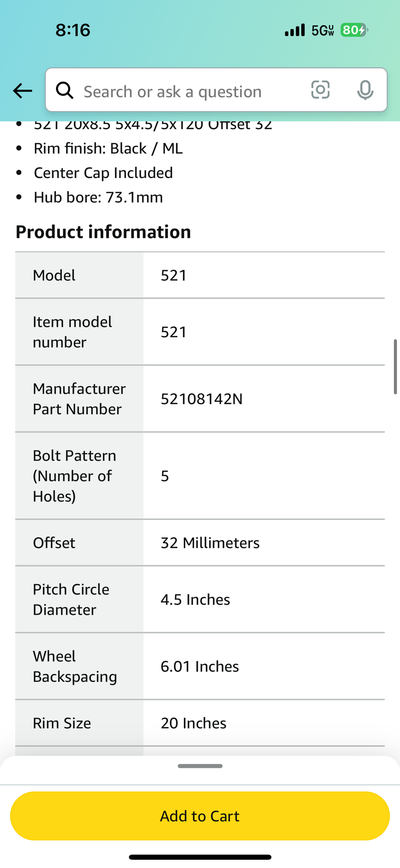Tap the cellular signal bars icon
Viewport: 400px width, 868px height.
click(x=295, y=30)
